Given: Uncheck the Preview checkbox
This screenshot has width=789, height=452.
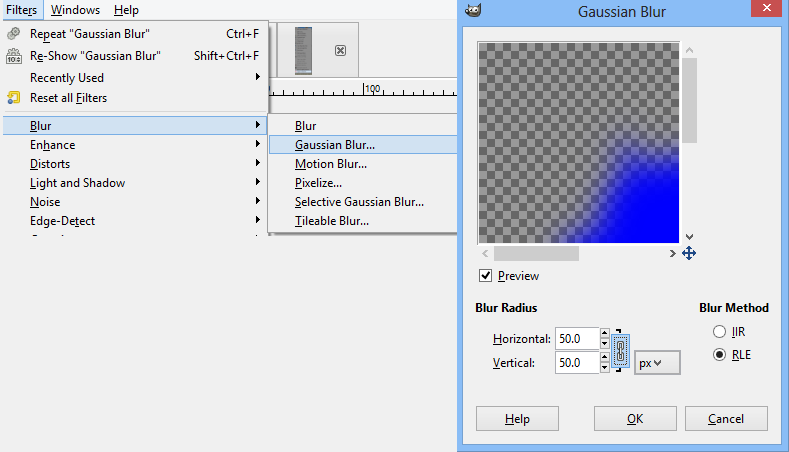Looking at the screenshot, I should pyautogui.click(x=486, y=276).
